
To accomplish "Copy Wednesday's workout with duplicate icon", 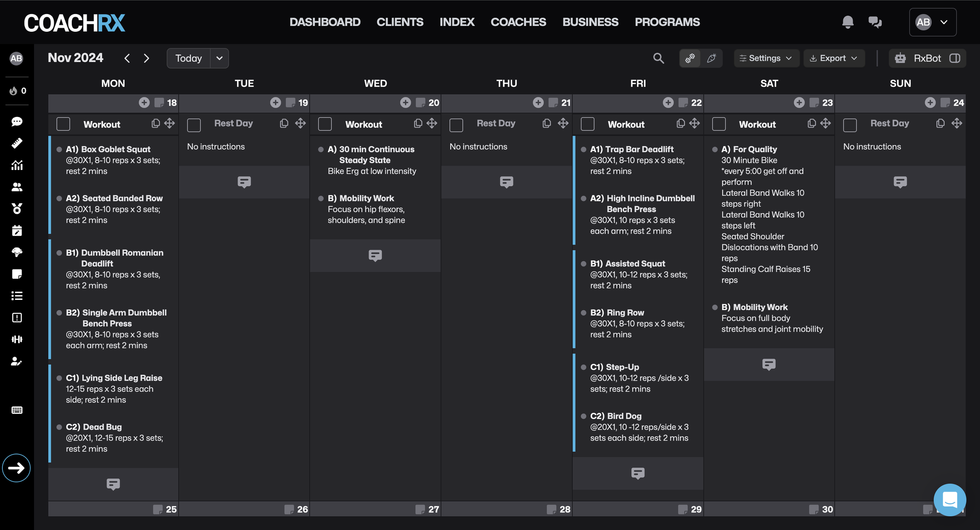I will [x=418, y=123].
